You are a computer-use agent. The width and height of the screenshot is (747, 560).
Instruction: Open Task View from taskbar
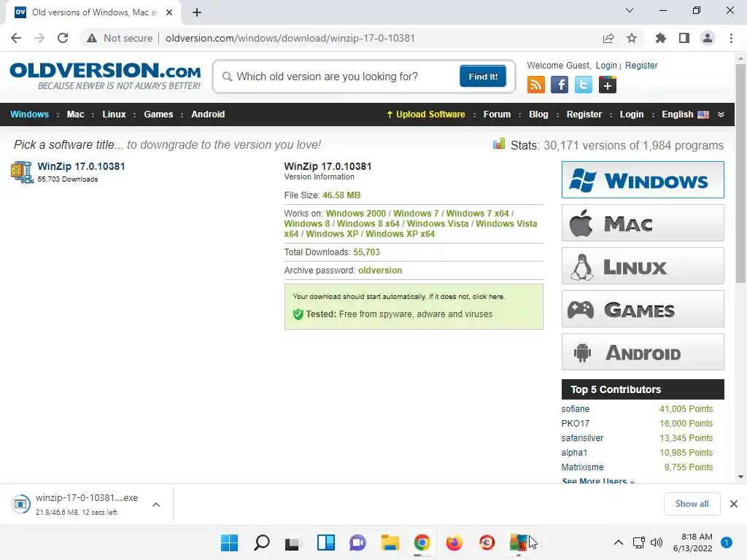pyautogui.click(x=293, y=543)
